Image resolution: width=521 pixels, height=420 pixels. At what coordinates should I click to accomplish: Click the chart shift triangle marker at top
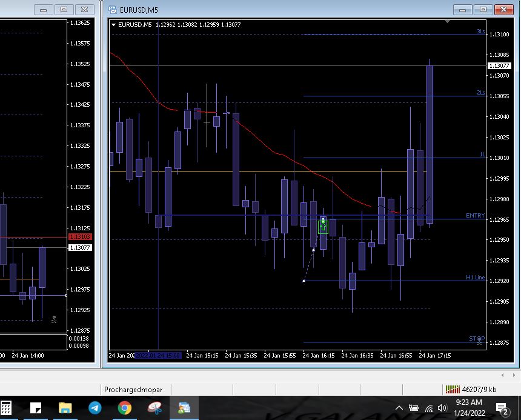(448, 22)
